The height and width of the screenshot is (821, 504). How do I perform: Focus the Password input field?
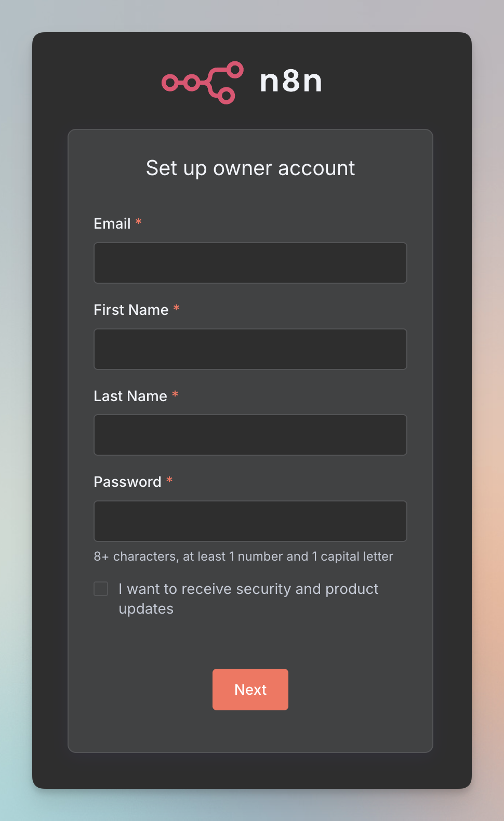[250, 521]
